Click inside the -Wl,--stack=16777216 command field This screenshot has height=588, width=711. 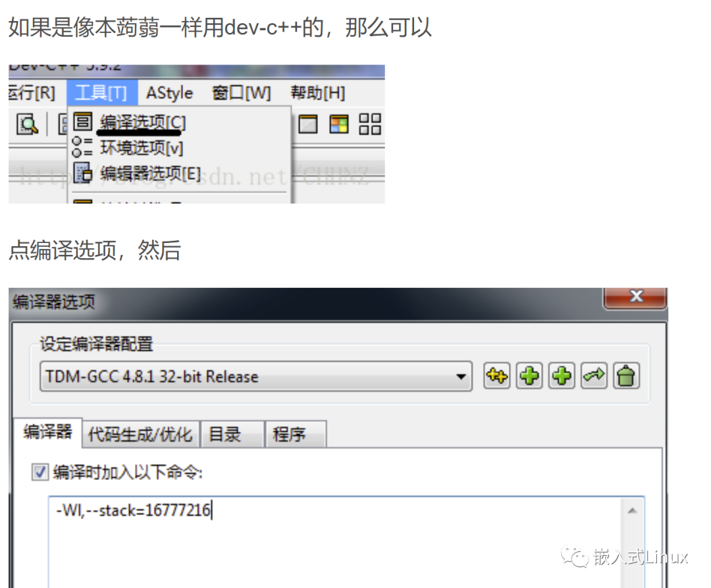[x=336, y=542]
